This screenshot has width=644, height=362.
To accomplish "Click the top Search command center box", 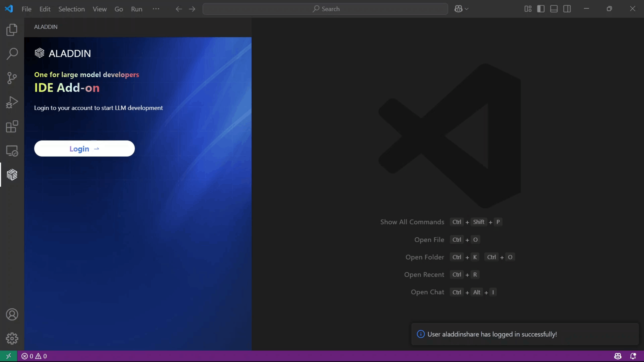I will [325, 9].
